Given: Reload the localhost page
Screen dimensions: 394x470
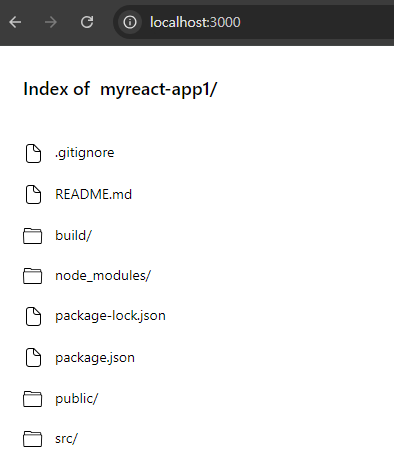Looking at the screenshot, I should 87,22.
